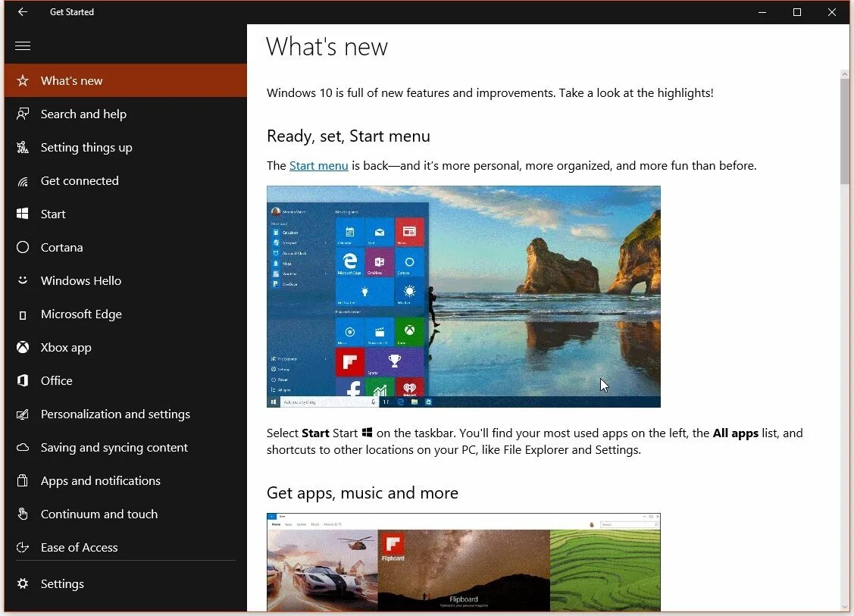Open the Start topic label

(53, 214)
